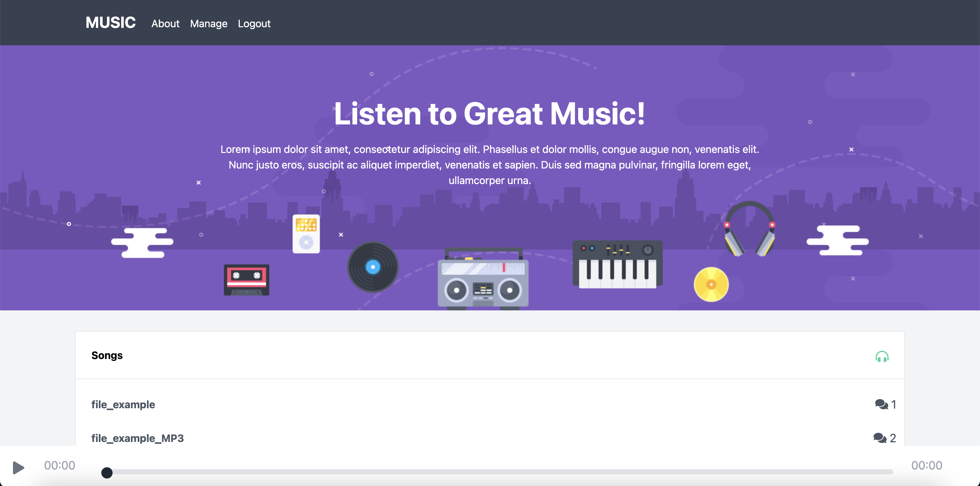Click the green headphones icon in Songs header

882,356
